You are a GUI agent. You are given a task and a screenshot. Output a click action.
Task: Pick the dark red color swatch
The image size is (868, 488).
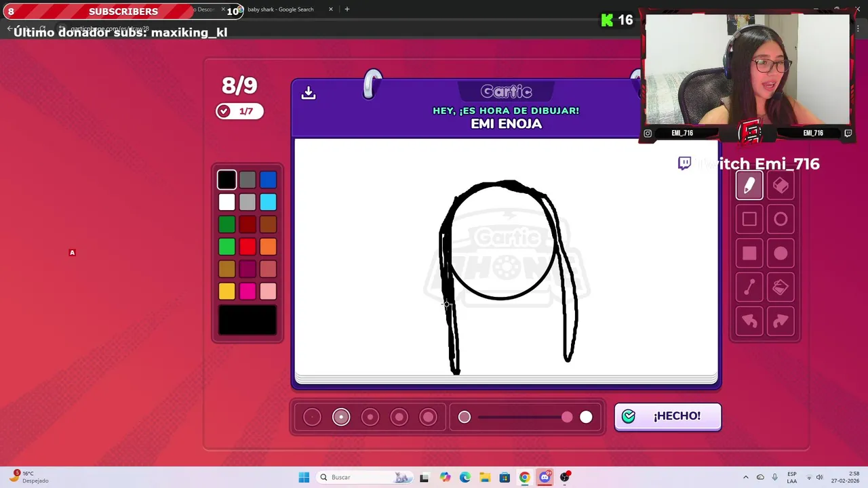tap(248, 224)
